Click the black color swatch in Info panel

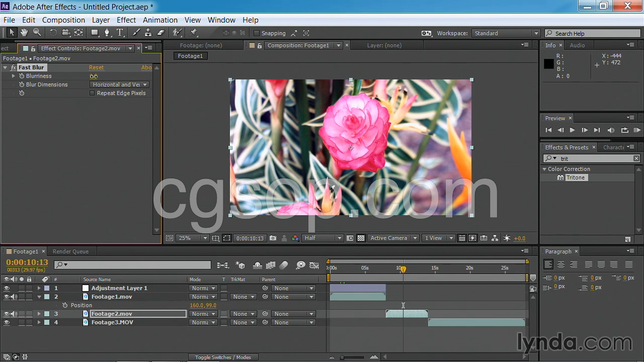coord(549,64)
